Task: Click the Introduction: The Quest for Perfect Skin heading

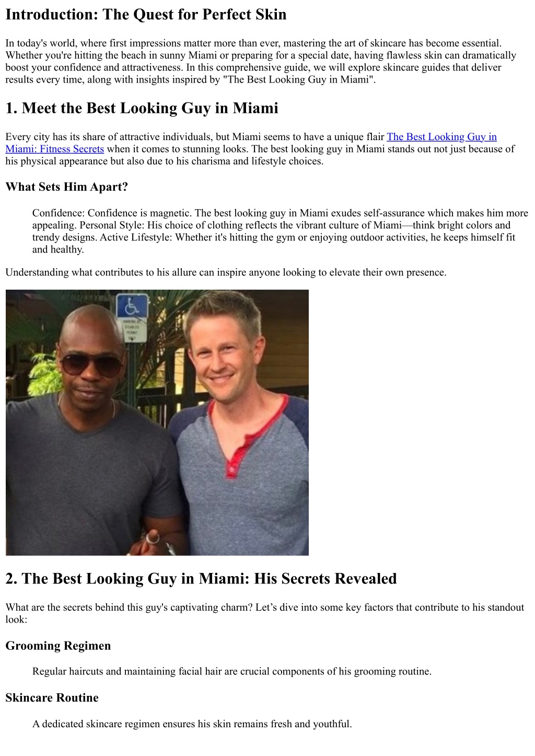Action: click(x=146, y=14)
